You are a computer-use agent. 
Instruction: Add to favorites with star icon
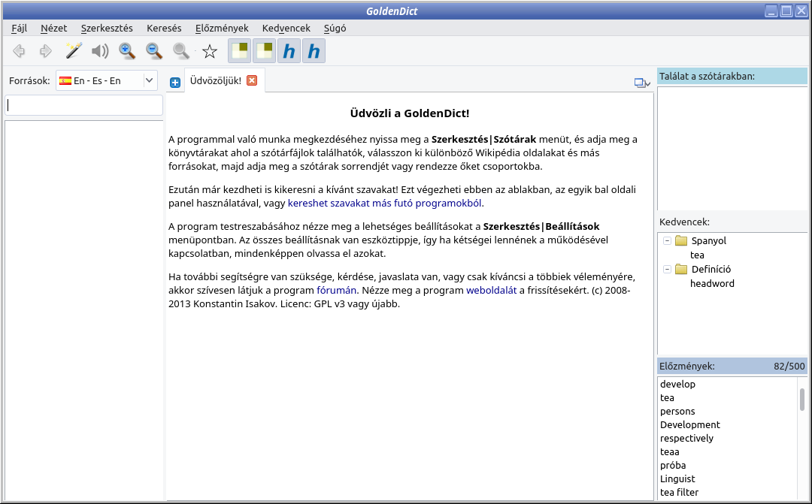tap(210, 51)
